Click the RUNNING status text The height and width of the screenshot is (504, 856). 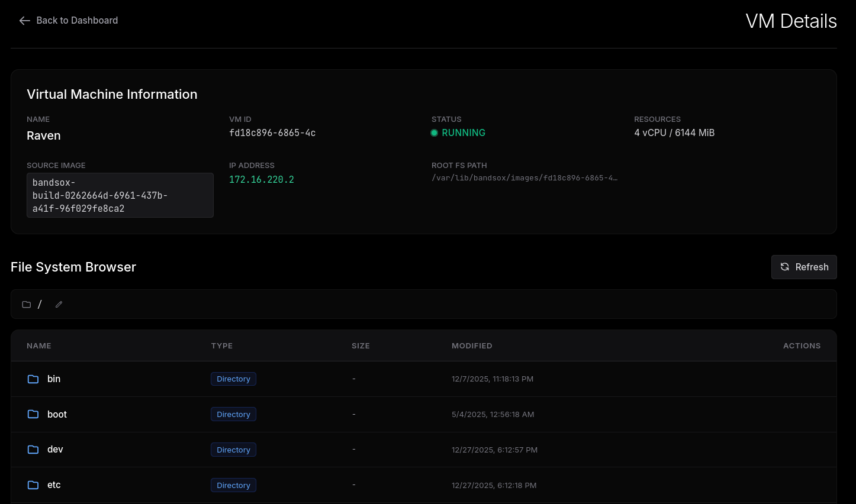[464, 133]
